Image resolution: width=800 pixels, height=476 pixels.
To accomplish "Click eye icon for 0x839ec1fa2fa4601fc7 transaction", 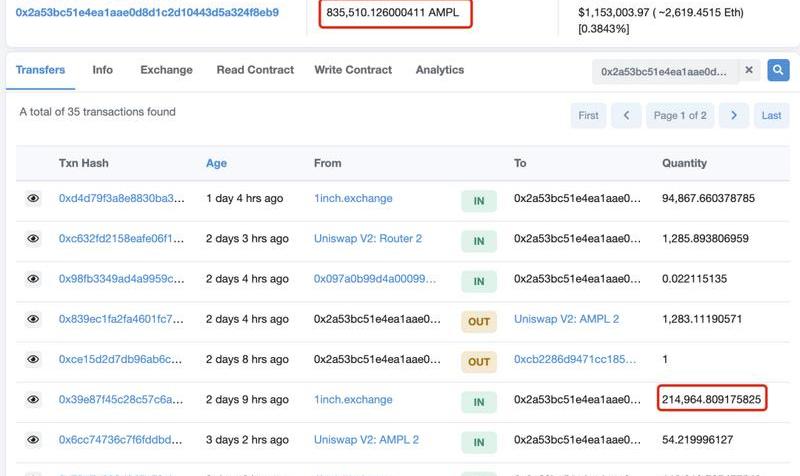I will coord(33,319).
